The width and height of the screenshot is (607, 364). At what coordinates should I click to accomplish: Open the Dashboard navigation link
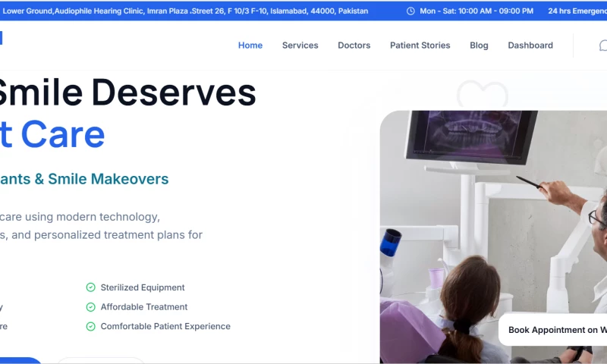pos(530,45)
